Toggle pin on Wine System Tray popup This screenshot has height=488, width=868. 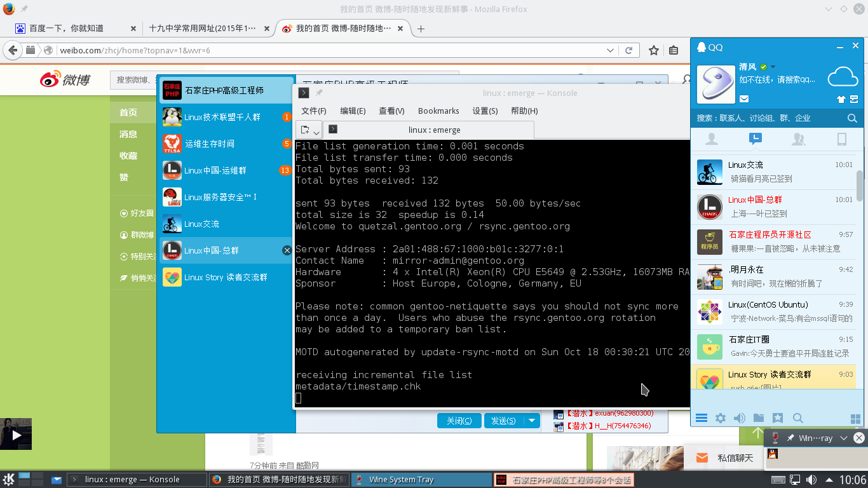790,438
